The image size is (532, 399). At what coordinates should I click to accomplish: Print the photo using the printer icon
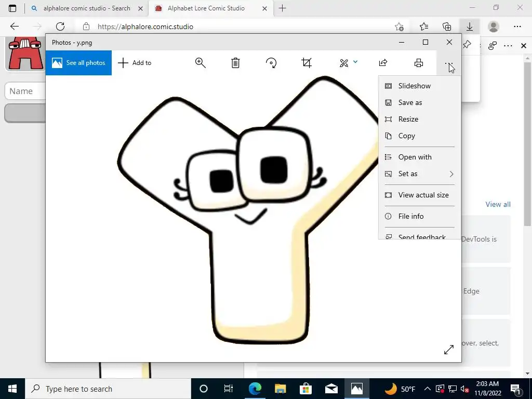tap(419, 63)
